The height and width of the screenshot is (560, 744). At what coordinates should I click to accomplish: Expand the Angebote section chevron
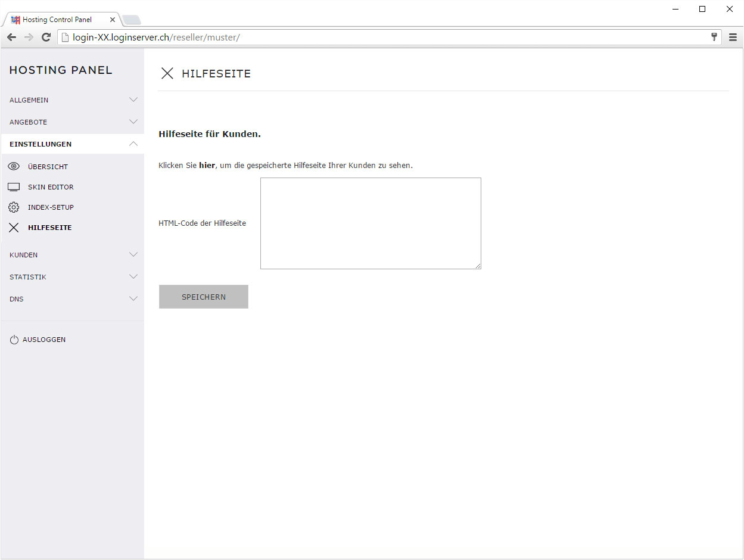[x=133, y=122]
